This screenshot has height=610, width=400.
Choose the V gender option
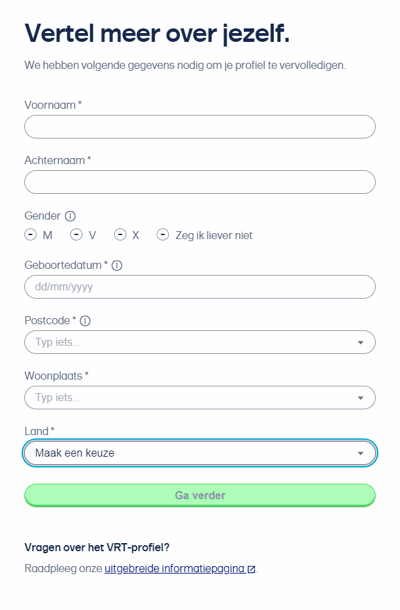click(76, 235)
